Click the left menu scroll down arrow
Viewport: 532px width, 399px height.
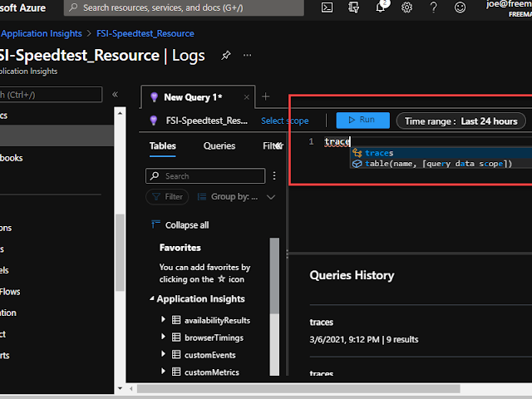coord(120,388)
